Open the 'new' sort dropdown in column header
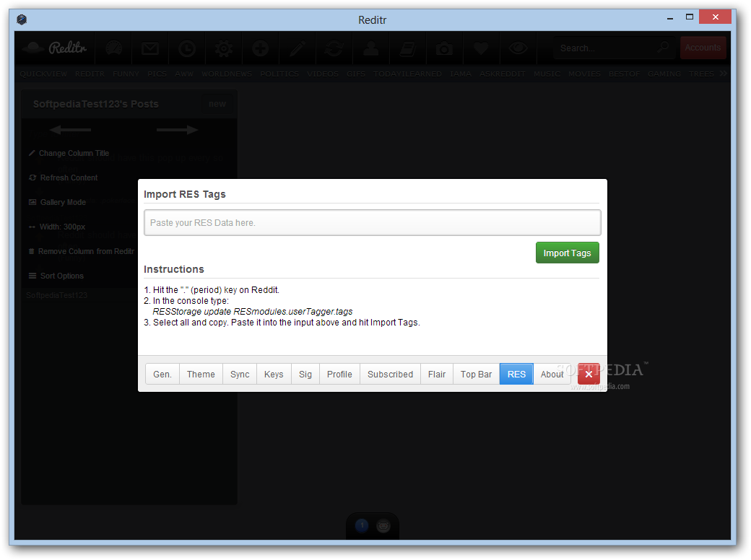751x560 pixels. pos(217,104)
